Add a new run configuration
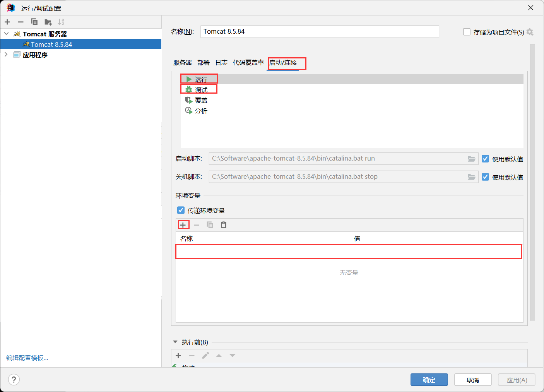The width and height of the screenshot is (544, 392). tap(7, 22)
